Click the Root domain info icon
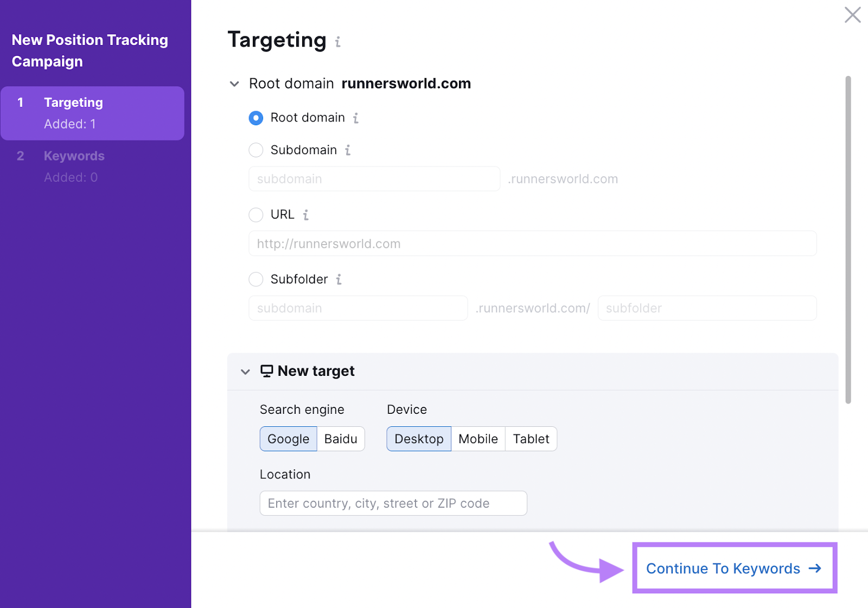Viewport: 868px width, 608px height. [x=356, y=118]
